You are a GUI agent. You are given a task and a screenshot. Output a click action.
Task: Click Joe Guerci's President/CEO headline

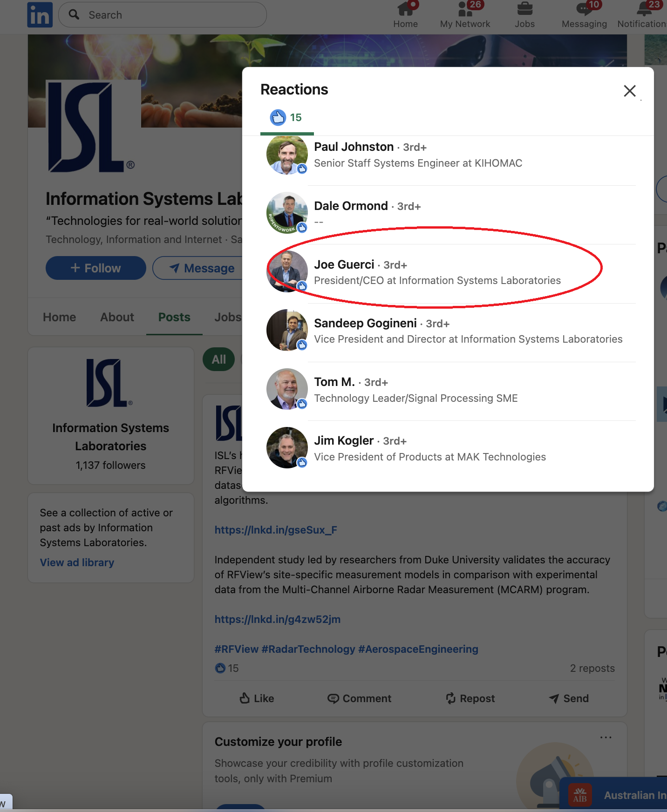(x=437, y=280)
